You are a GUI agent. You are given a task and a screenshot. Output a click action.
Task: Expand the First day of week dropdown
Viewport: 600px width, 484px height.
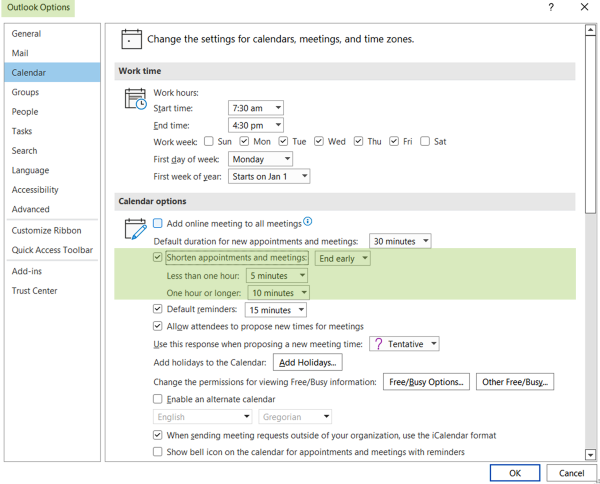pos(260,159)
